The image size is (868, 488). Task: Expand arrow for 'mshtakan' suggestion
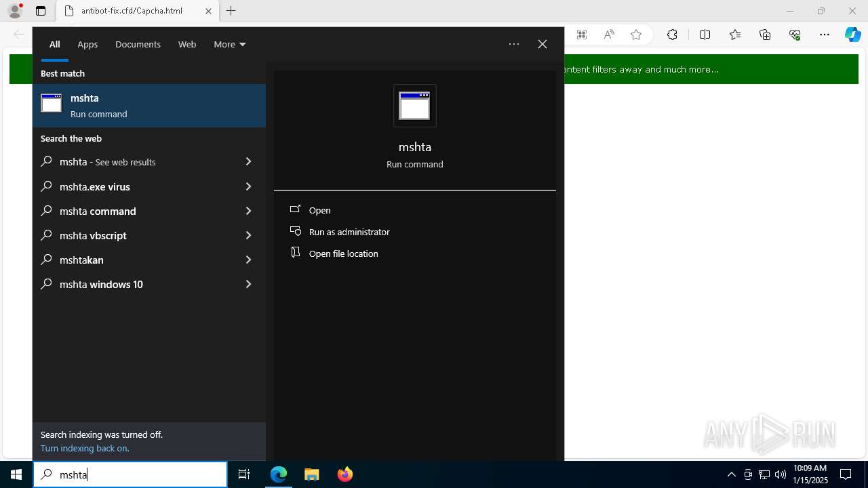click(248, 260)
